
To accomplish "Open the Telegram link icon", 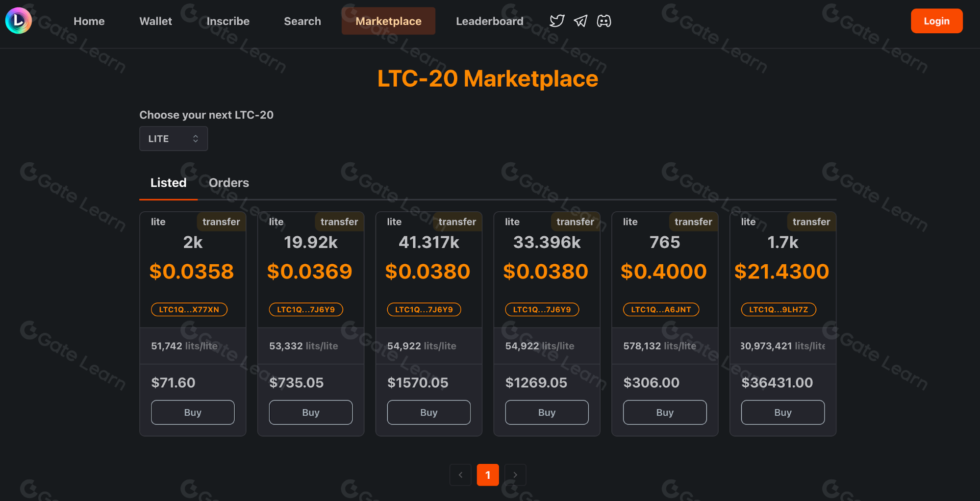I will tap(580, 21).
